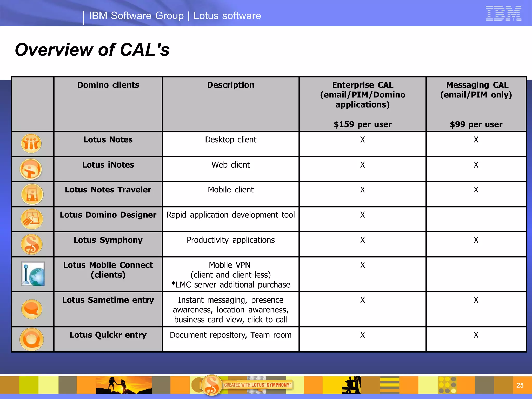The image size is (532, 399).
Task: Click Document repository, Team room text
Action: point(231,335)
